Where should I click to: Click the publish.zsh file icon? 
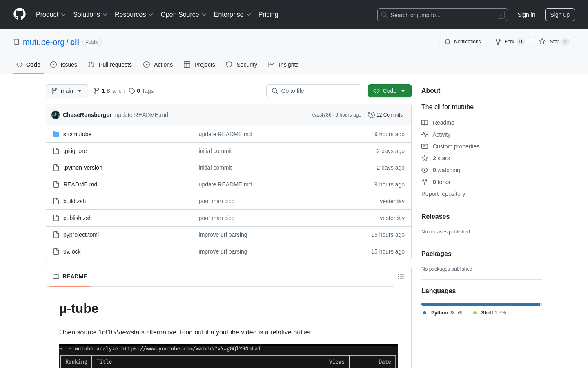(x=56, y=218)
